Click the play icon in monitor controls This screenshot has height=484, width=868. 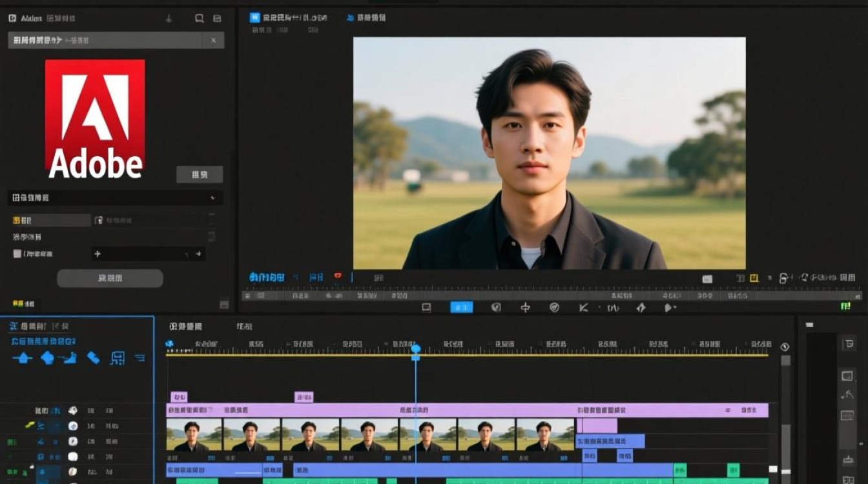[x=670, y=308]
